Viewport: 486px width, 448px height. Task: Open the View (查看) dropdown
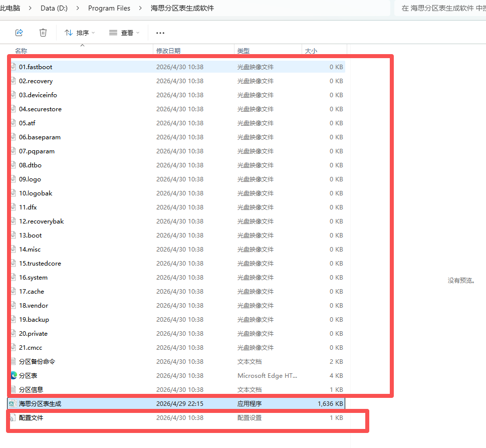click(124, 33)
